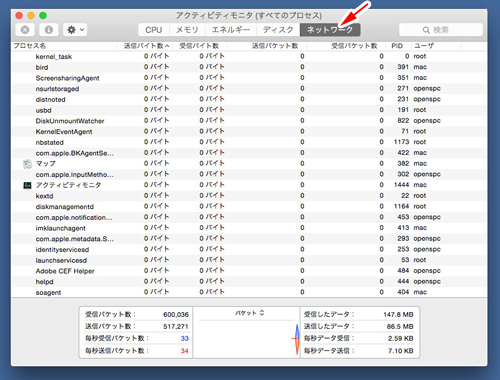Select the マップ process name
Screen dimensions: 500x380
point(46,164)
